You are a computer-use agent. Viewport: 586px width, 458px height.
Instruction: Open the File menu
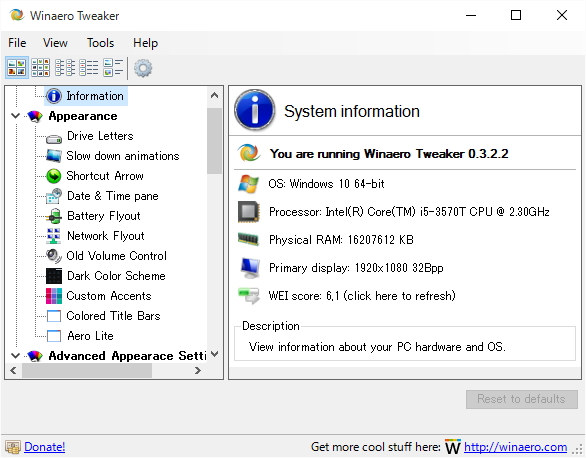[17, 43]
